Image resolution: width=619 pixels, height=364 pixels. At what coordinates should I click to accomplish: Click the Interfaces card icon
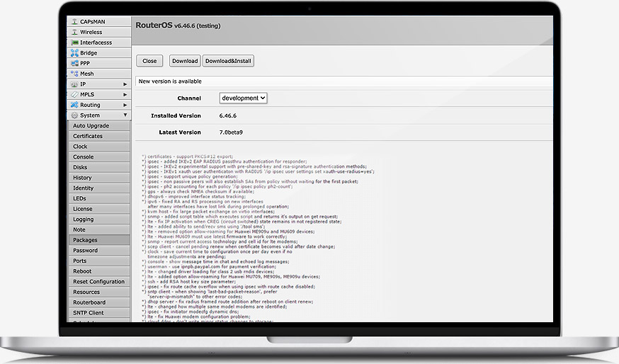click(74, 42)
